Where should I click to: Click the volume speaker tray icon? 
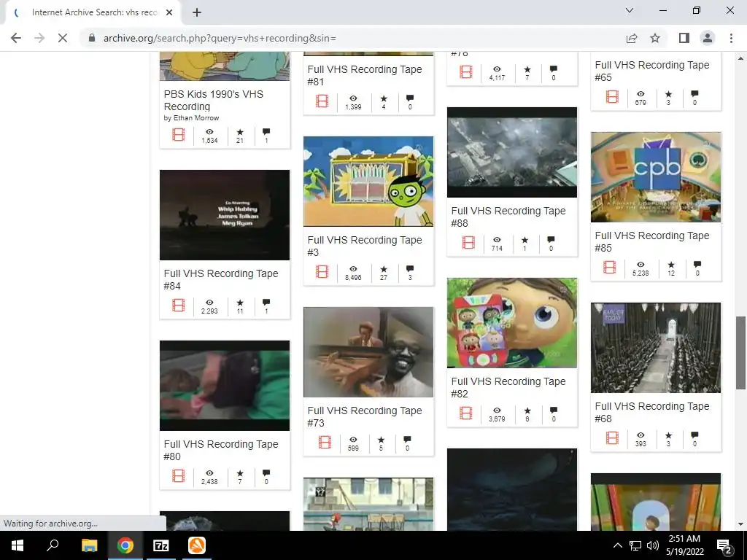pos(653,545)
